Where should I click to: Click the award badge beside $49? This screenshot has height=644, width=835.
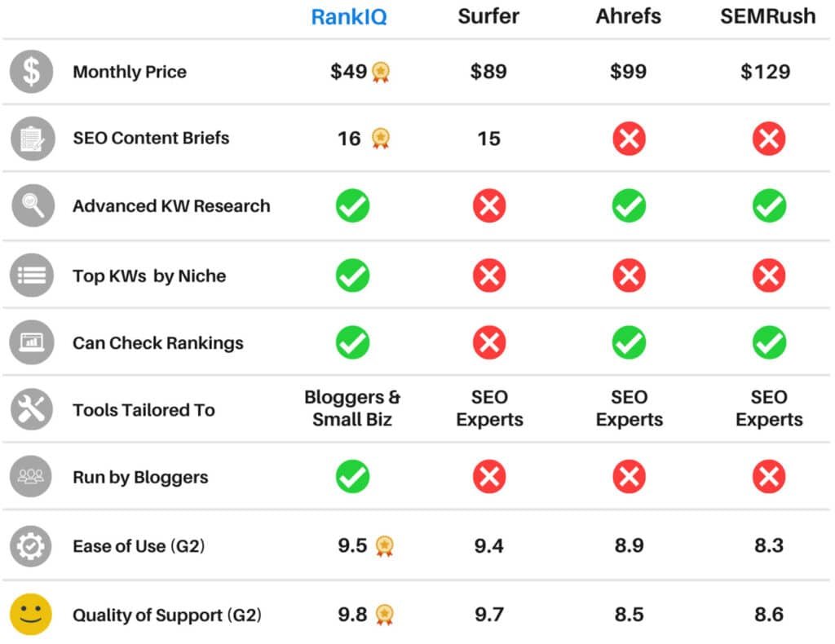point(381,73)
